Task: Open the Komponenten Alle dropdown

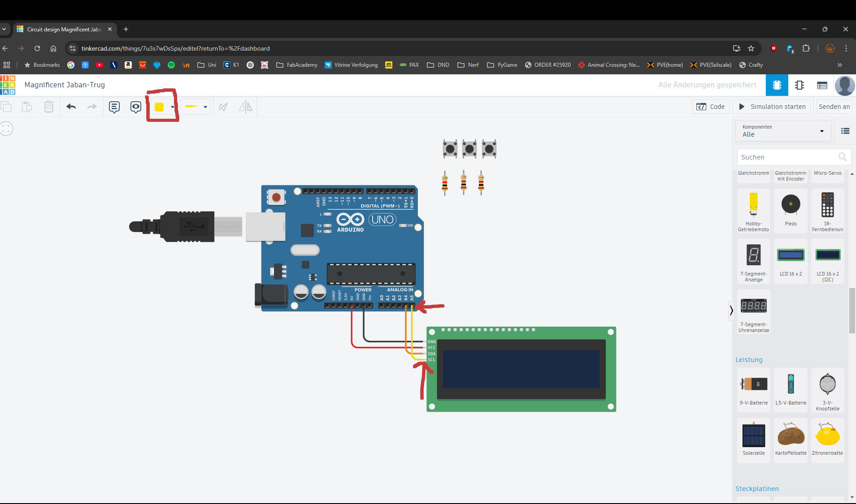Action: pyautogui.click(x=783, y=131)
